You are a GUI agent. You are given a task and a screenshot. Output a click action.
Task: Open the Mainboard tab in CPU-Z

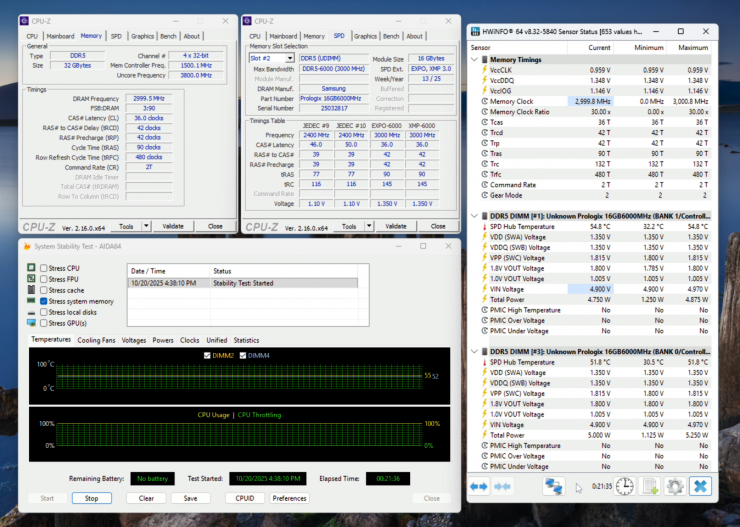61,36
